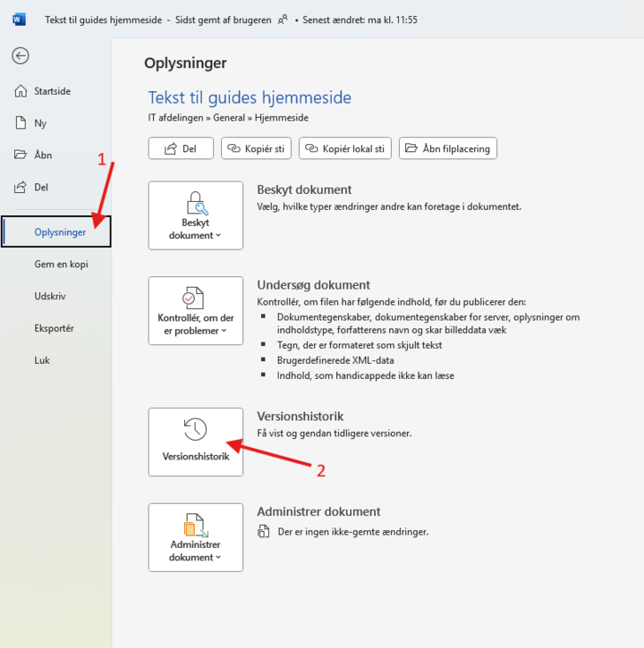Click the Del share icon in sidebar
This screenshot has height=648, width=644.
[x=21, y=187]
